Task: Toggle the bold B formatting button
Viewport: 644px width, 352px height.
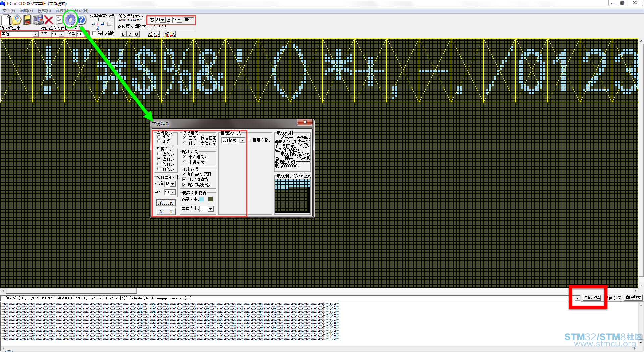Action: 123,34
